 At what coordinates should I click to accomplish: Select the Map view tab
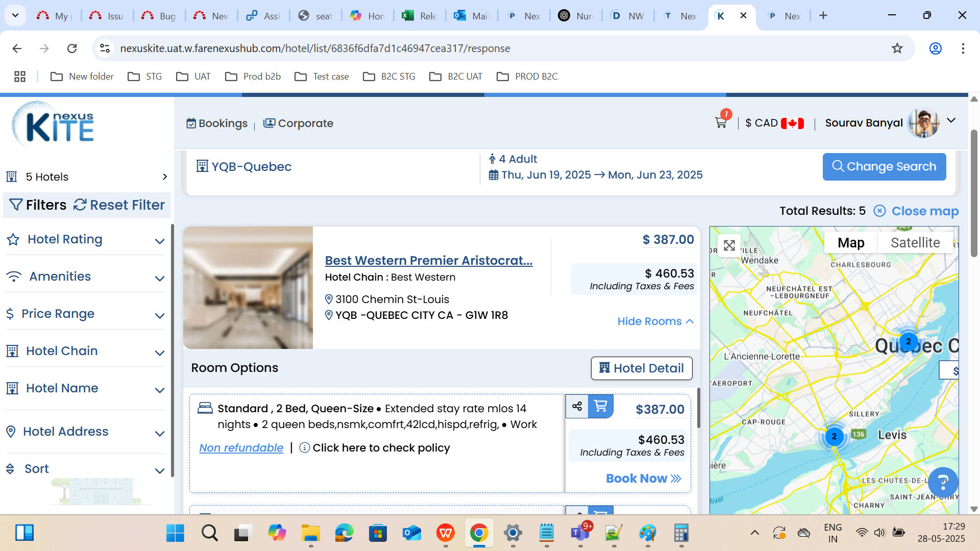pos(851,243)
